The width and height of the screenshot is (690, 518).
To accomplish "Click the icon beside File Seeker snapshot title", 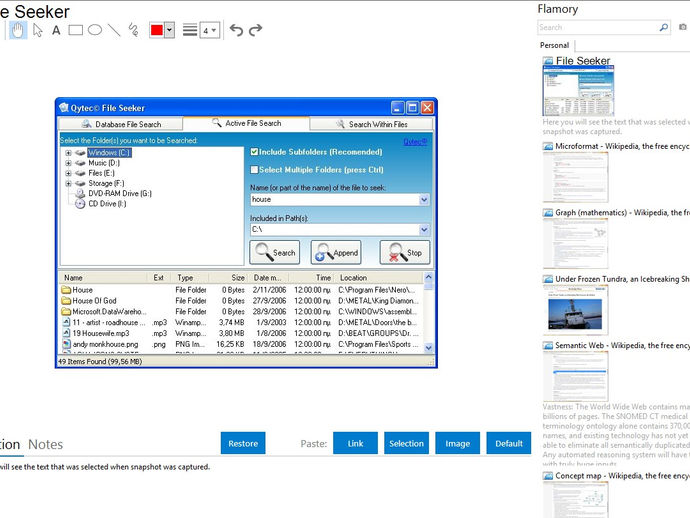I will pos(548,61).
